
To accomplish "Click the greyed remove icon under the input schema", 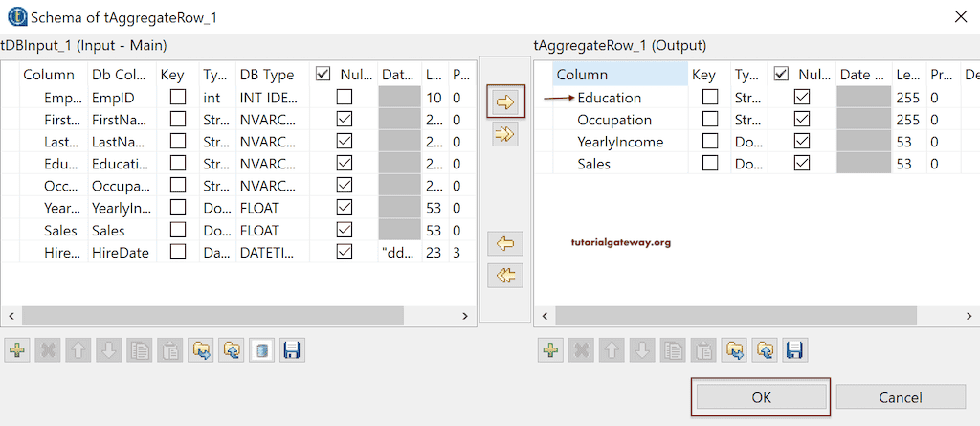I will coord(48,350).
